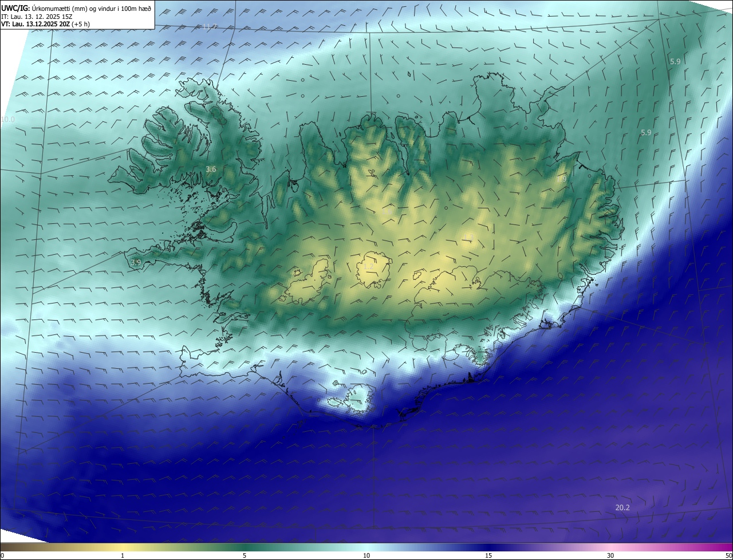
Task: Click the 0 tick label on the color scale
Action: click(x=2, y=555)
